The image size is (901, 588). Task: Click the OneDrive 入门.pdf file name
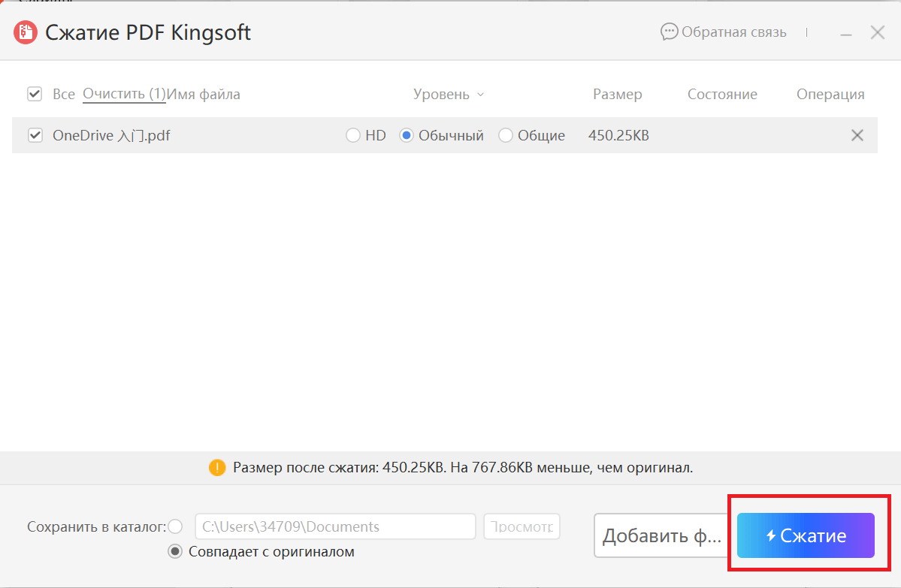pos(111,135)
